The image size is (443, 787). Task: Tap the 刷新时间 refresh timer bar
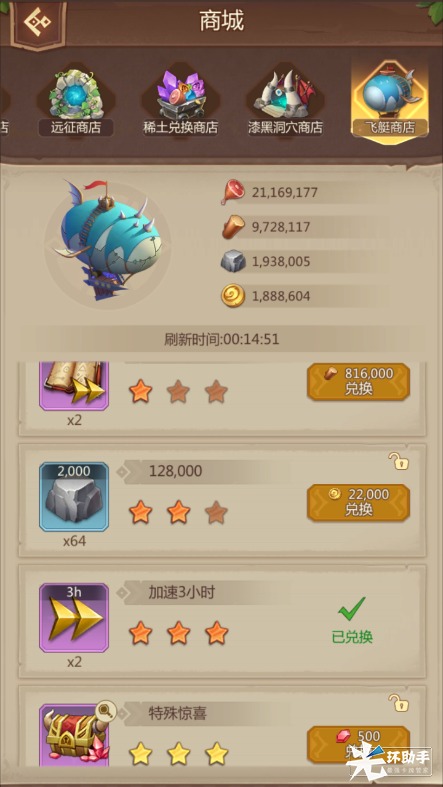click(x=222, y=340)
